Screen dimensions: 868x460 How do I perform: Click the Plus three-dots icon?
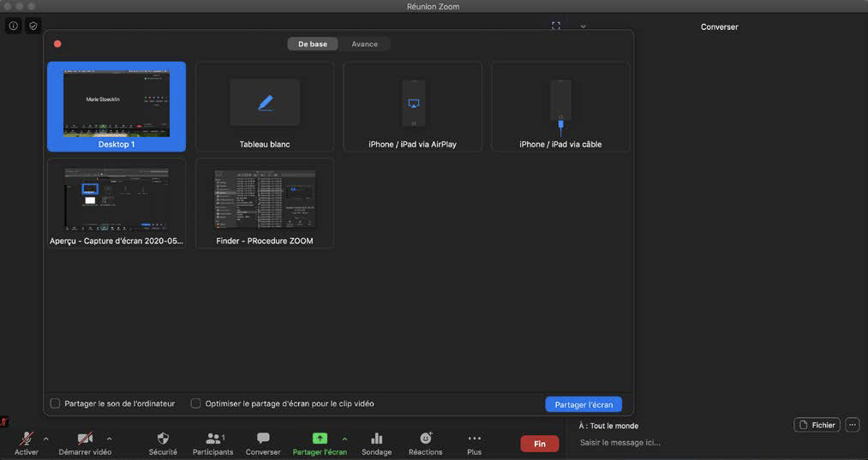point(474,439)
